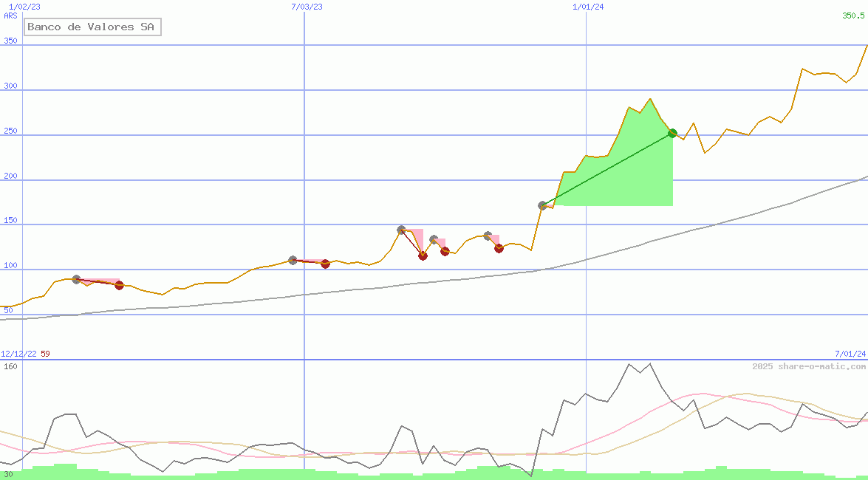This screenshot has height=480, width=868.
Task: Click grey entry marker at the 150 peak
Action: (x=401, y=230)
